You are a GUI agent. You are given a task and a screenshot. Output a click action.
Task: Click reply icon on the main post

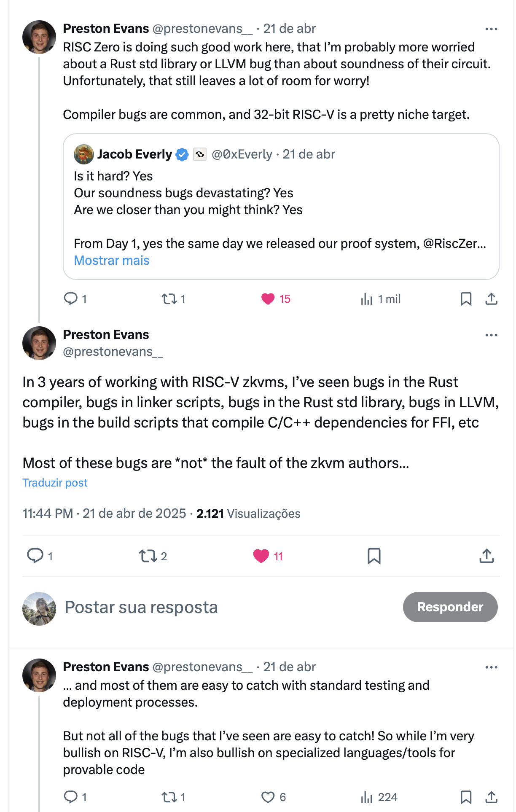tap(35, 556)
